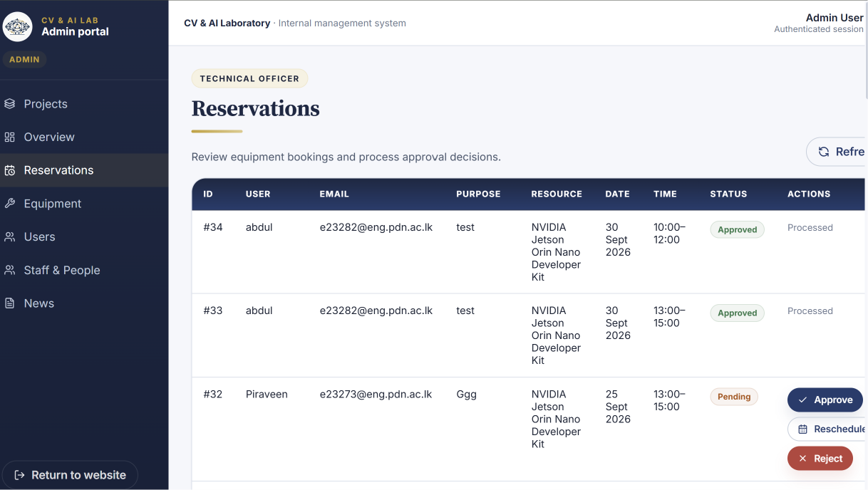Approve reservation #32

[825, 400]
